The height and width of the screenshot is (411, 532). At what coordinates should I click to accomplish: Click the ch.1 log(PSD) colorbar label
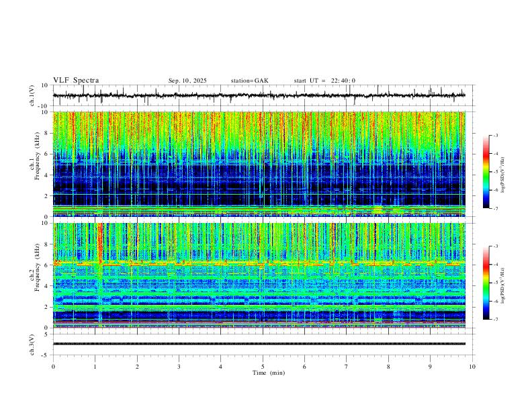[503, 175]
